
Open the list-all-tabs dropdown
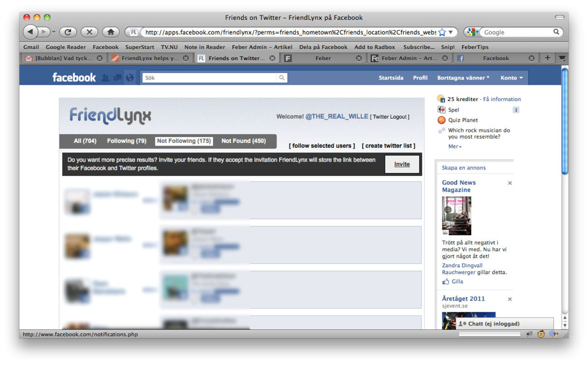562,58
